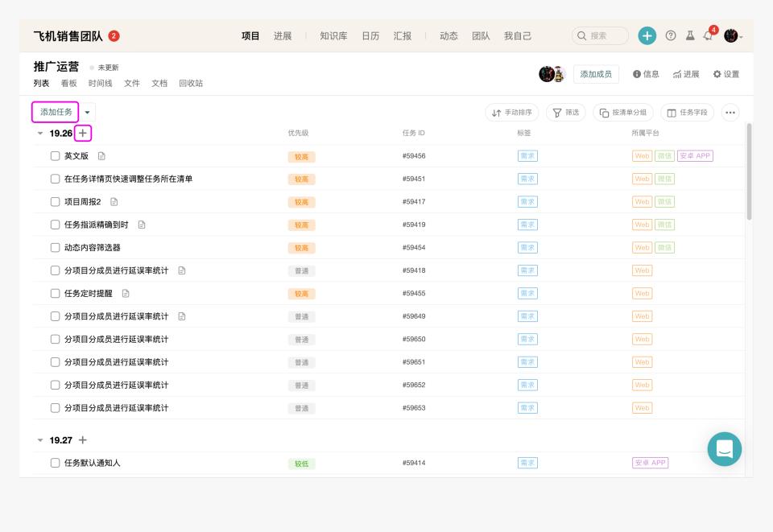Viewport: 773px width, 532px height.
Task: Check the 英文版 task checkbox
Action: coord(56,156)
